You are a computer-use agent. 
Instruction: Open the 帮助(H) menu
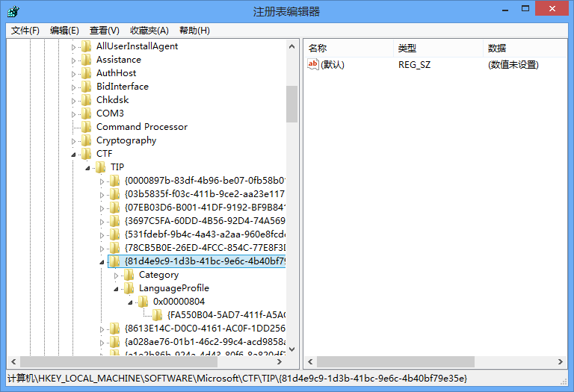(x=194, y=31)
